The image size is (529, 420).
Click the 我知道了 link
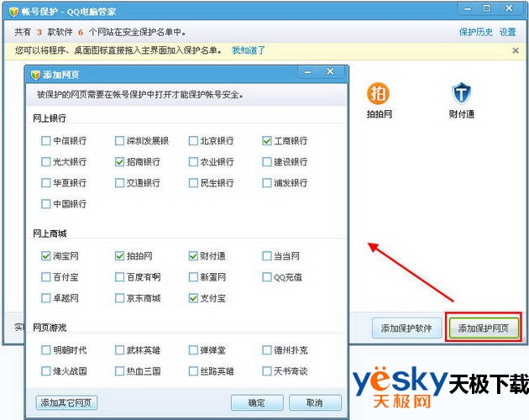249,50
